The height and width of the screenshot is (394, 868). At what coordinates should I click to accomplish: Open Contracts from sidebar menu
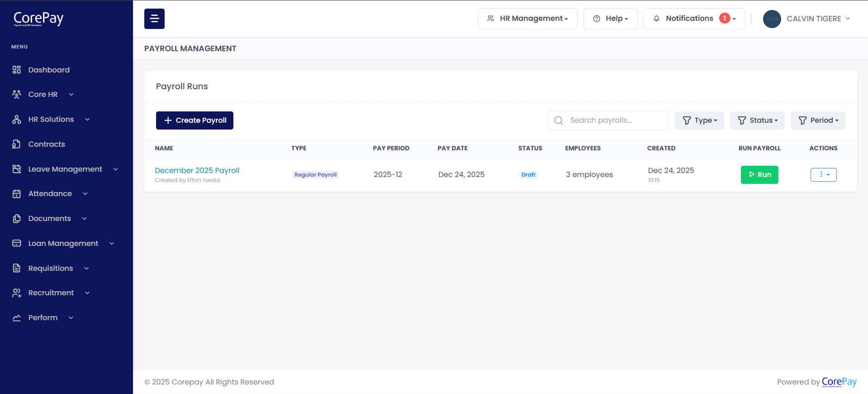click(x=47, y=144)
